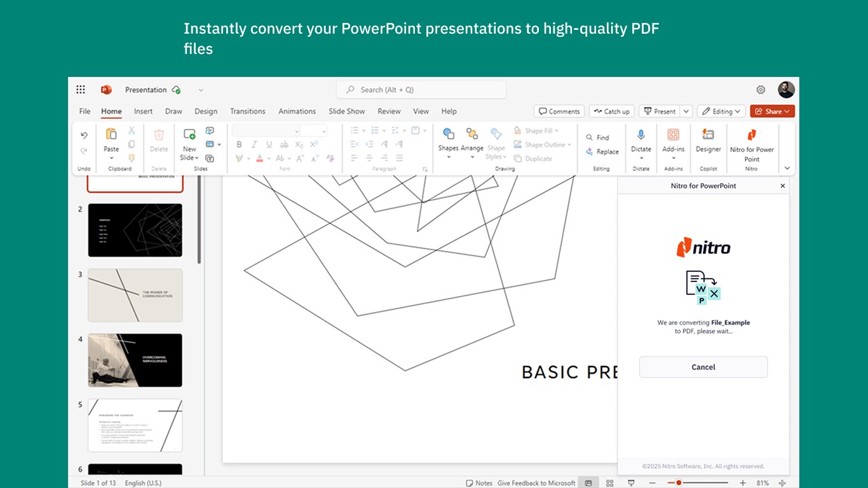Toggle Strikethrough formatting
The height and width of the screenshot is (488, 868).
[x=284, y=144]
